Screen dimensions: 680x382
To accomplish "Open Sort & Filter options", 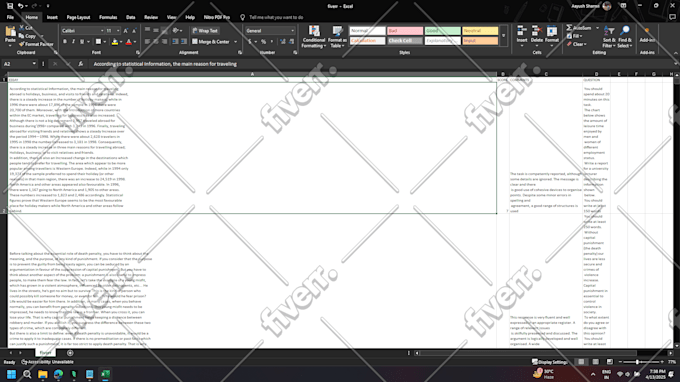I will (608, 37).
